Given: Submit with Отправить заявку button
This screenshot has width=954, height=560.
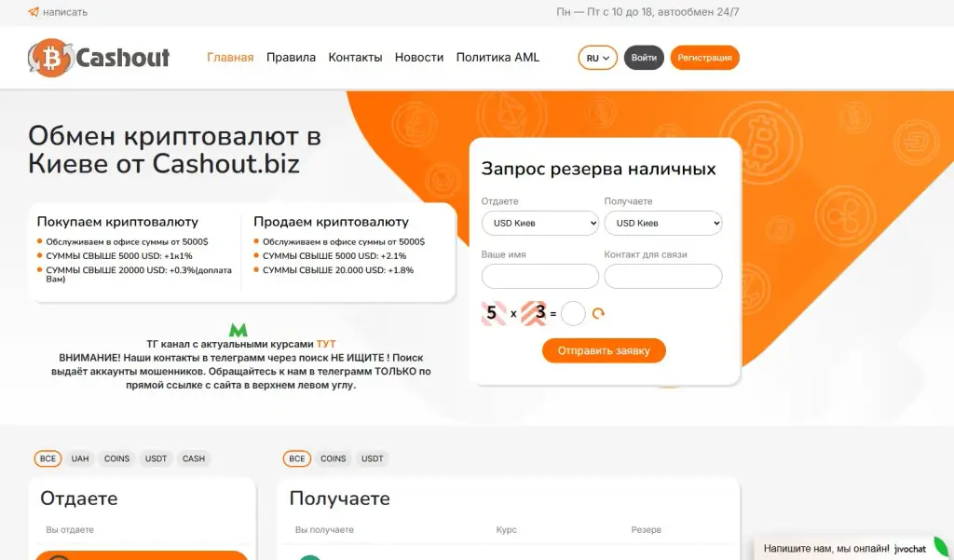Looking at the screenshot, I should (x=604, y=350).
